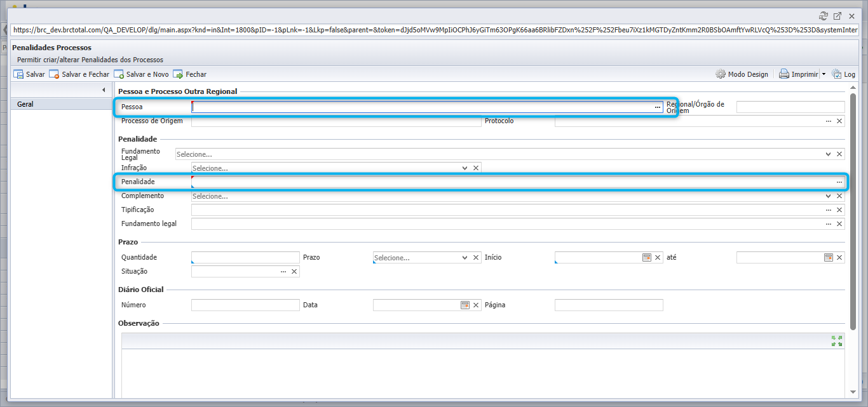Image resolution: width=868 pixels, height=407 pixels.
Task: Click into the Quantidade input field
Action: pos(245,258)
